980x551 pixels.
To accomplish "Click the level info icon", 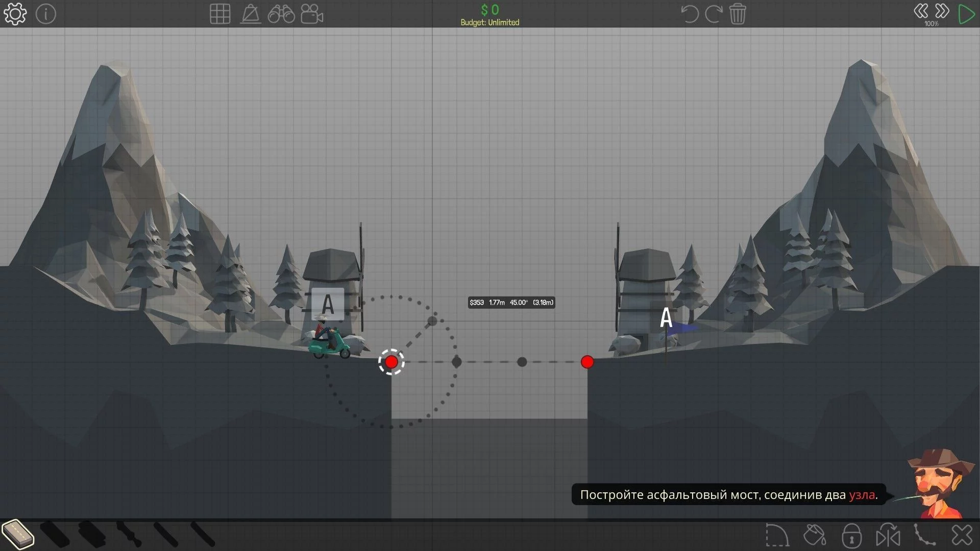I will [x=46, y=14].
